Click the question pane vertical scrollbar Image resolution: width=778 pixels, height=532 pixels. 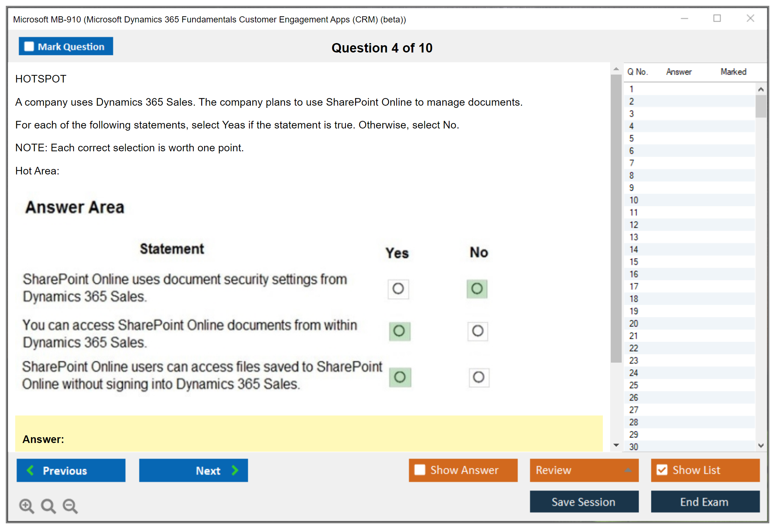click(616, 217)
